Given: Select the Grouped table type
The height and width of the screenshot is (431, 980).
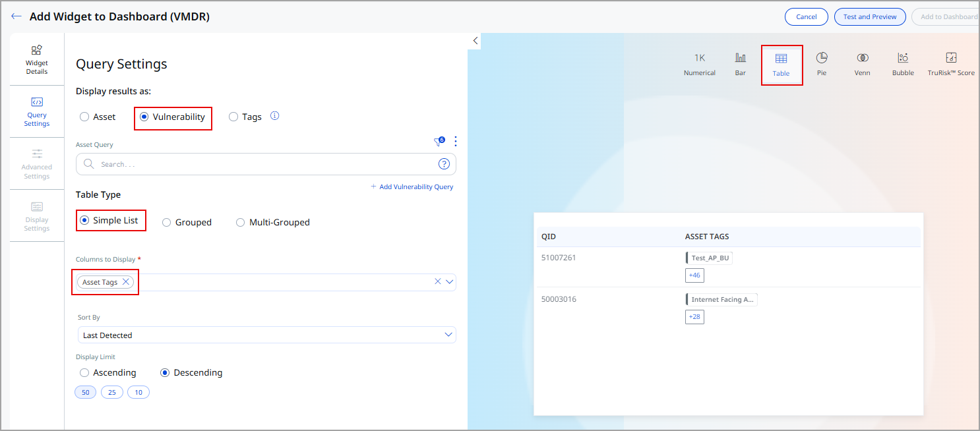Looking at the screenshot, I should pos(167,222).
